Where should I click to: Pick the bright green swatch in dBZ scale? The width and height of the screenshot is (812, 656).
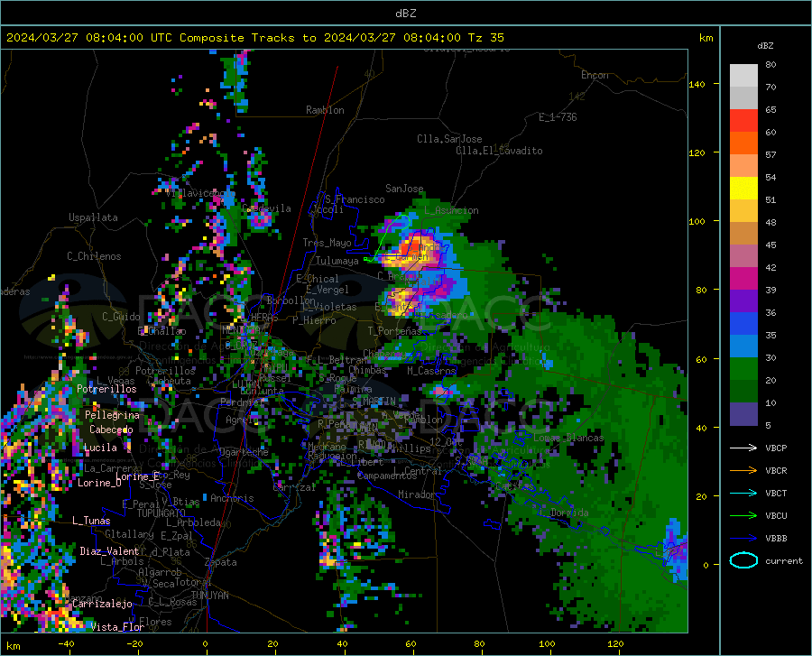pyautogui.click(x=743, y=369)
